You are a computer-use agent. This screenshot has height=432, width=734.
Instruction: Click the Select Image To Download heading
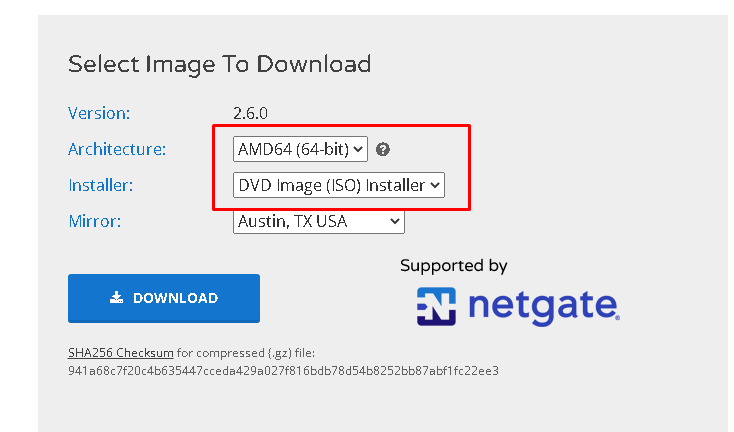[x=219, y=64]
